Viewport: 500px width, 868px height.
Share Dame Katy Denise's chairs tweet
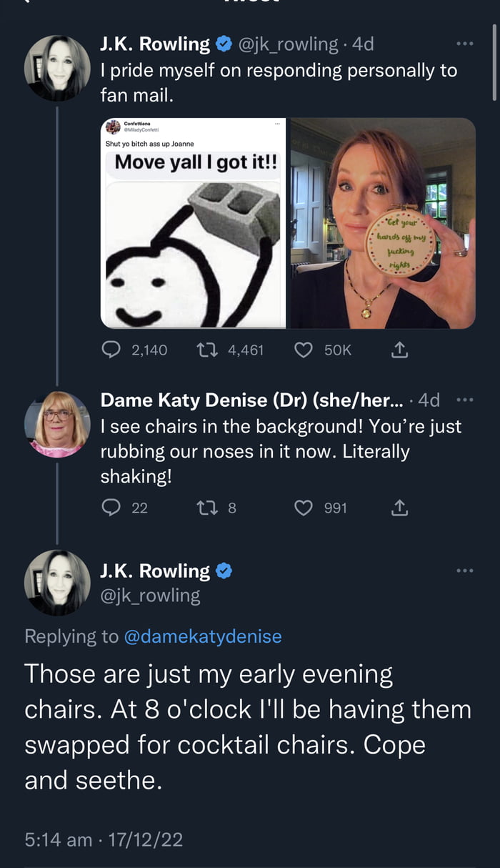(x=399, y=508)
